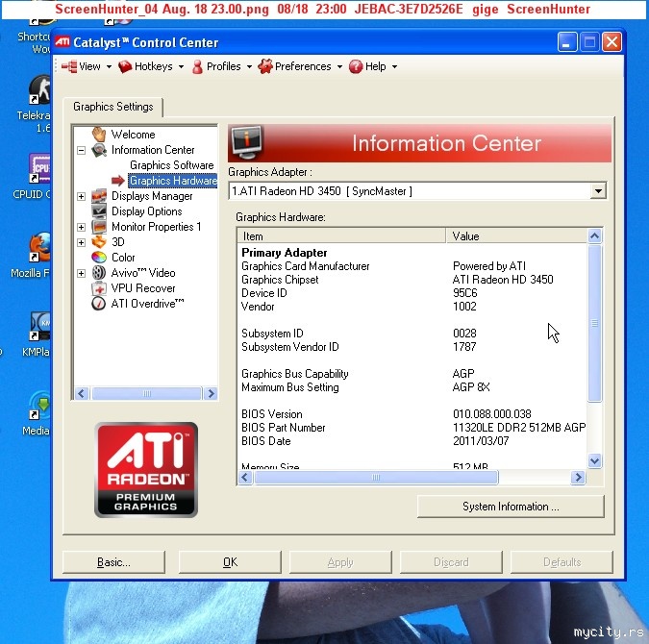Click the Profiles person icon

click(x=197, y=66)
